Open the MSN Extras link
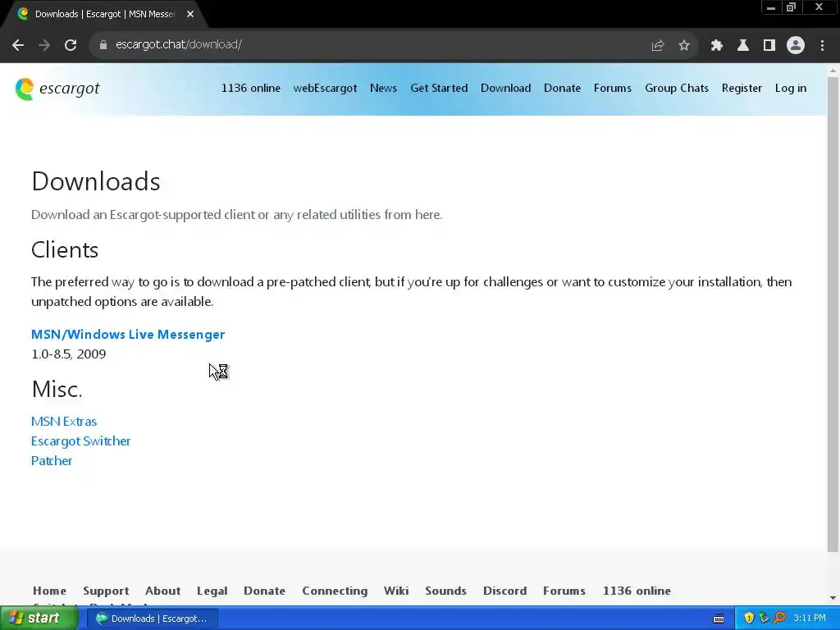Screen dimensions: 840x630 coord(64,422)
